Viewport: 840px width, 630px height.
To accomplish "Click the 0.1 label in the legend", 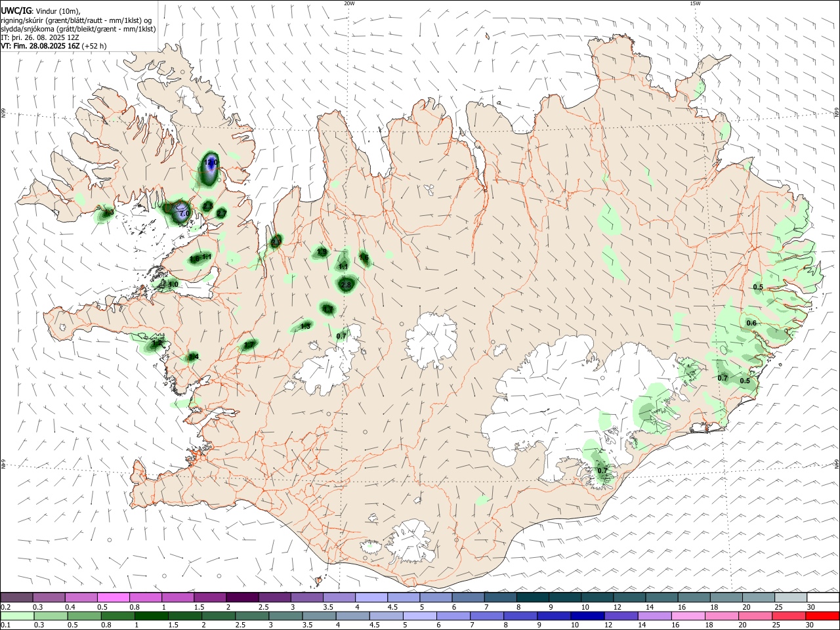I will (6, 625).
